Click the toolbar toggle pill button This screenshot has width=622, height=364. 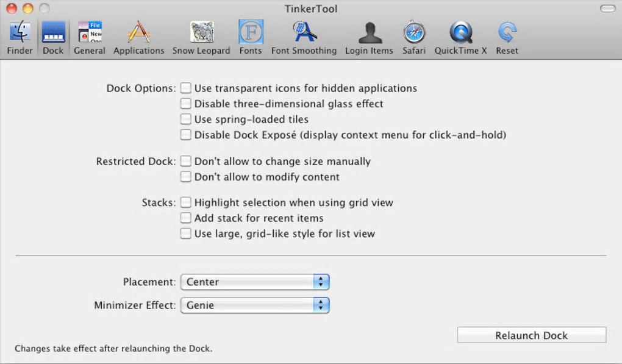(x=607, y=9)
